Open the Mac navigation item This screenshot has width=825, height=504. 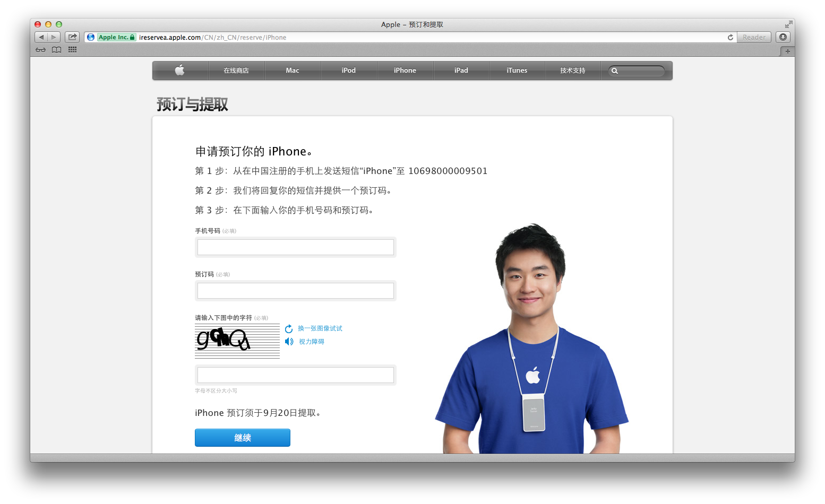[293, 70]
